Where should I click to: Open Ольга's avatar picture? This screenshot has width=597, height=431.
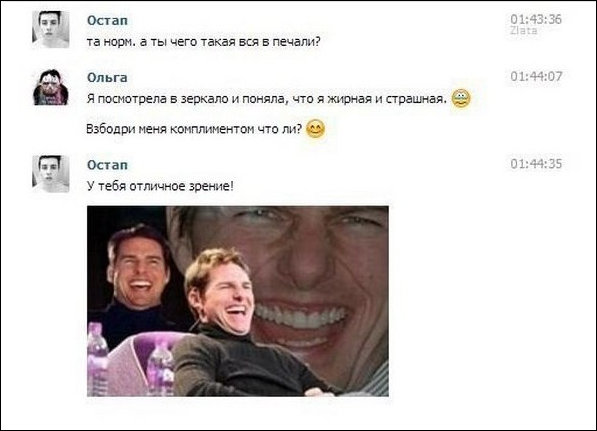tap(51, 87)
